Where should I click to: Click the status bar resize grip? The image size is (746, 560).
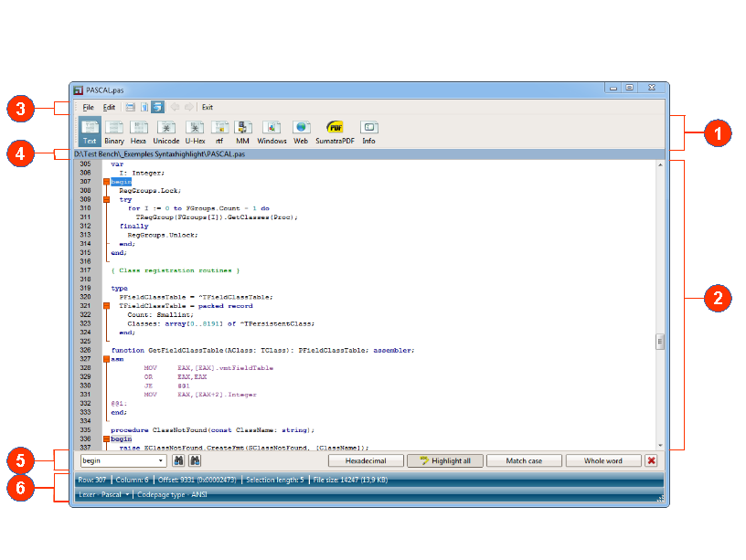click(x=660, y=498)
